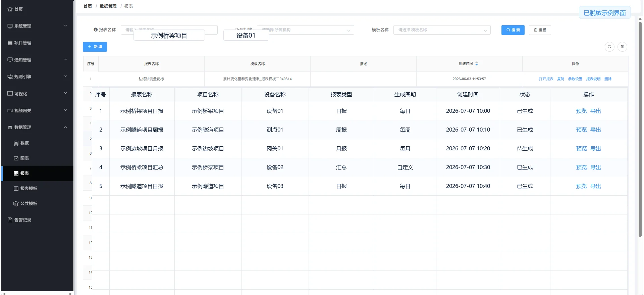Click the 自定义 cycle cell
Screen dimensions: 644x295
tap(405, 167)
